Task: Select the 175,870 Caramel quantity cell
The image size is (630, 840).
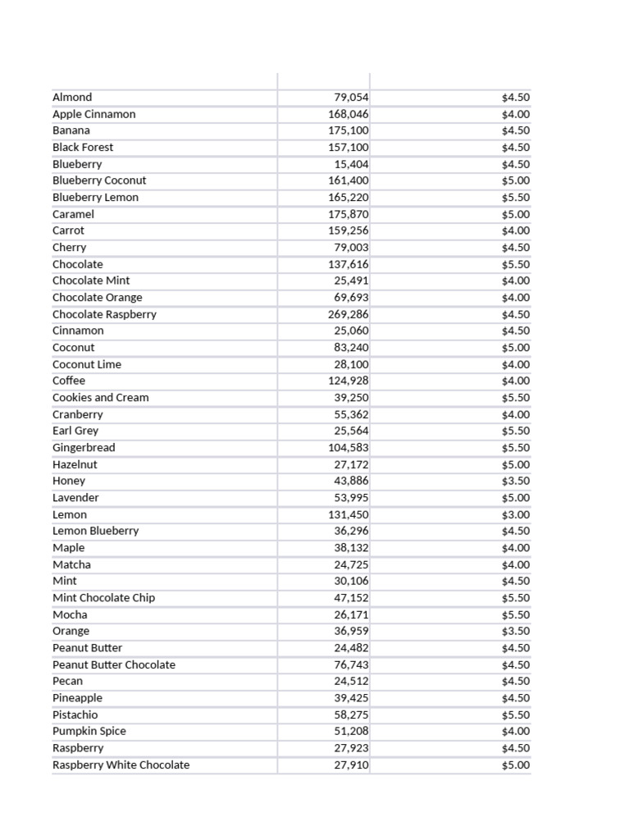Action: click(348, 214)
